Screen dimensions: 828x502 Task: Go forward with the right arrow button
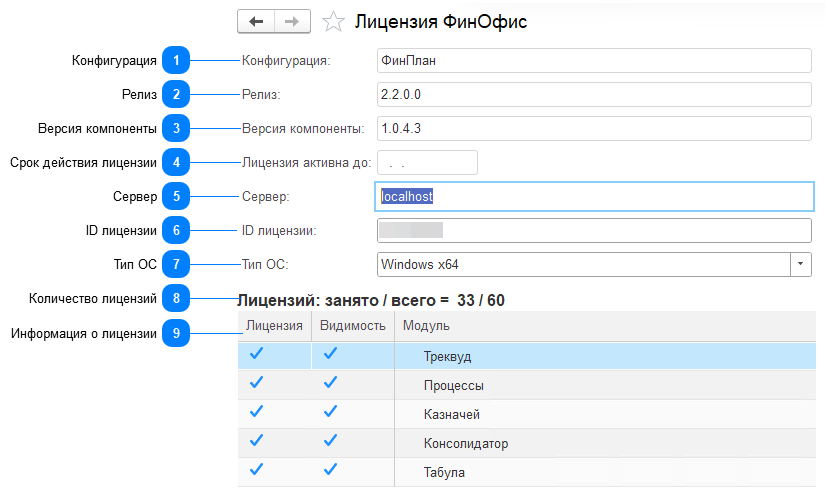292,22
